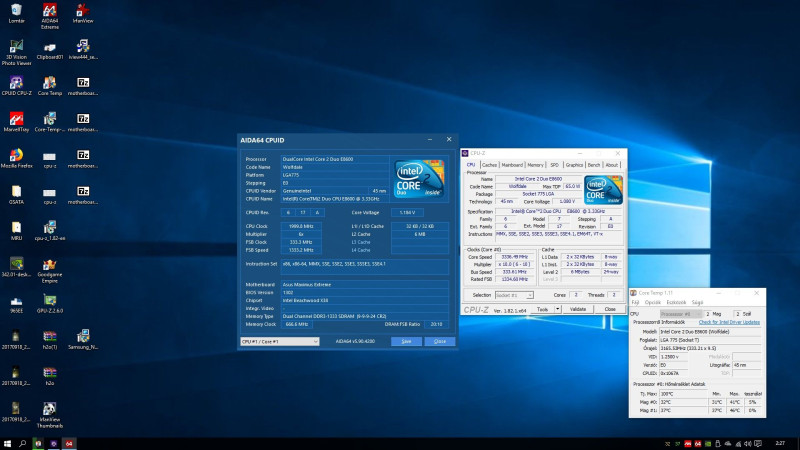
Task: Open IrfanView desktop shortcut
Action: 83,13
